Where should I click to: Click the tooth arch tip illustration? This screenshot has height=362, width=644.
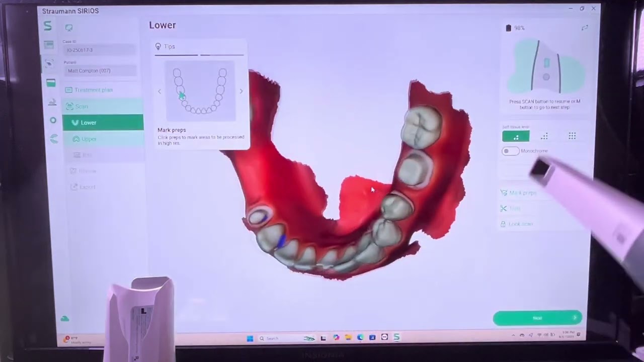200,91
